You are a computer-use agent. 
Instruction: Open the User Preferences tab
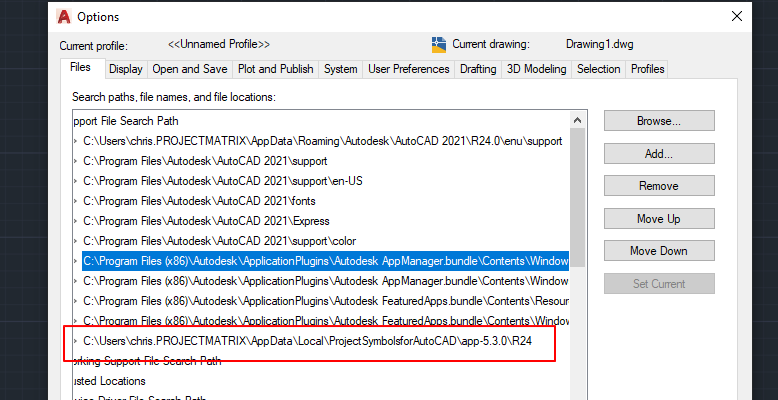pos(408,69)
